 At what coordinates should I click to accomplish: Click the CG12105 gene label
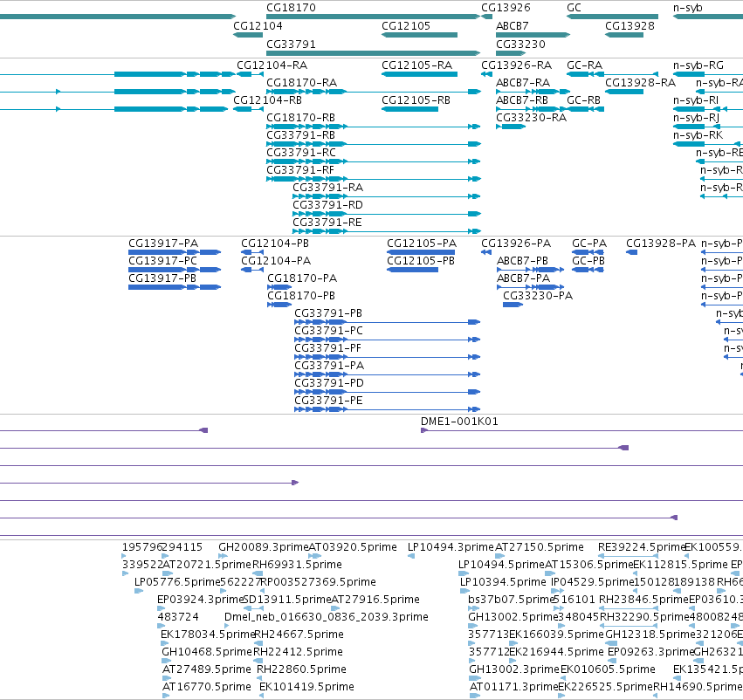click(406, 26)
